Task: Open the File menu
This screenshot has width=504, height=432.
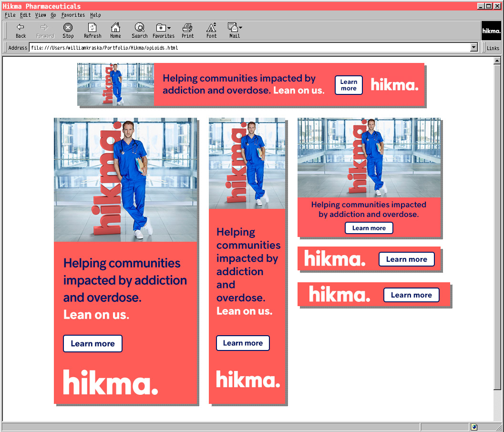Action: 10,15
